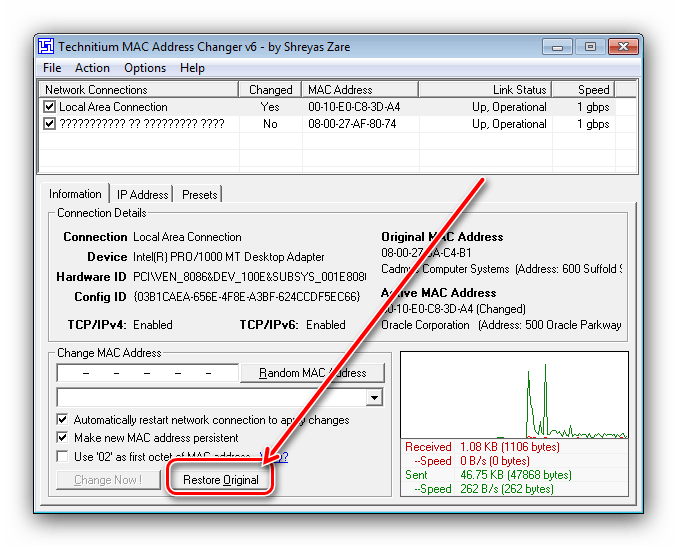
Task: Switch to the Presets tab
Action: tap(200, 195)
